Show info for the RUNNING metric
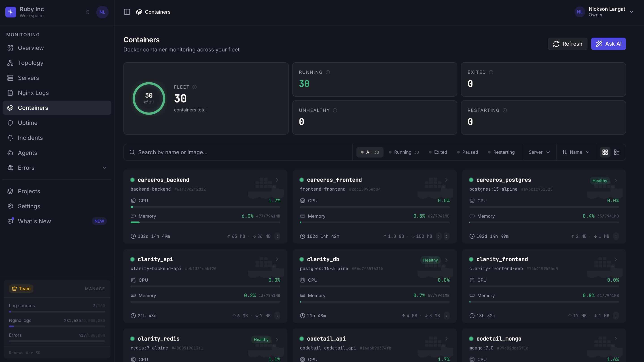Screen dimensions: 644x362 (328, 72)
